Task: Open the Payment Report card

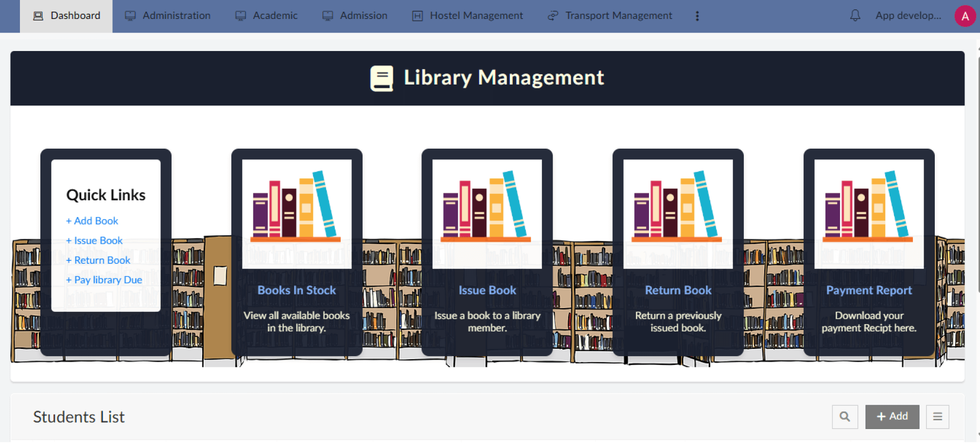Action: (x=869, y=290)
